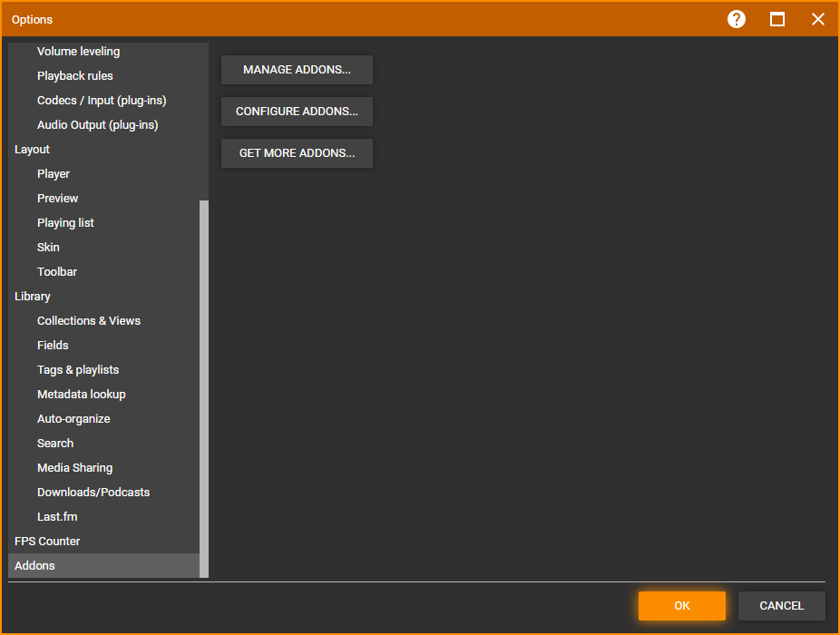Open the Skin settings page
Screen dimensions: 840x635
pos(48,248)
